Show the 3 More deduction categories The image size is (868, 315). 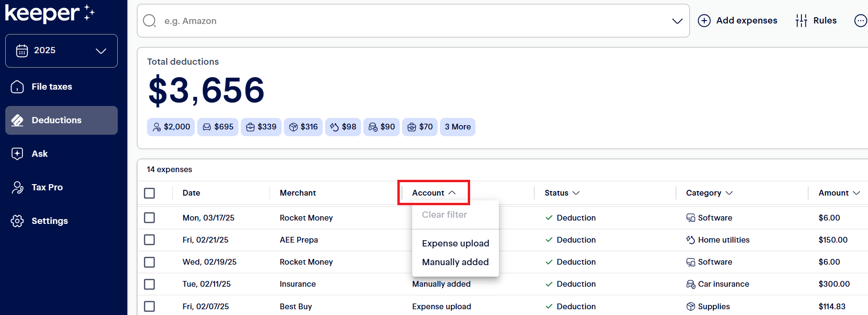[457, 127]
